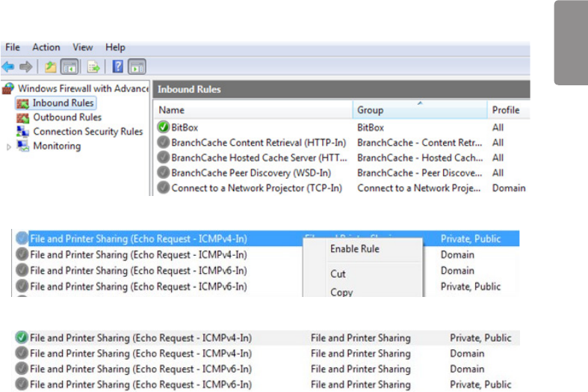588x392 pixels.
Task: Click the gray icon of BranchCache Content Retrieval
Action: pos(163,142)
